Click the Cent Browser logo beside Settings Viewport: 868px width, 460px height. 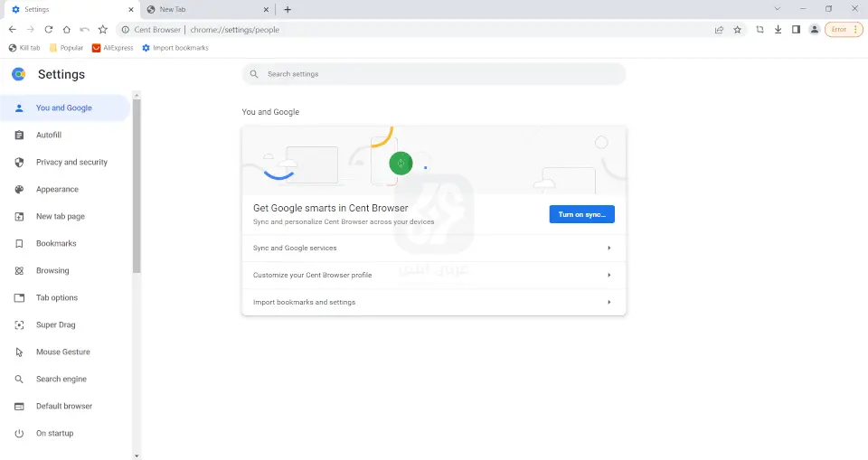point(19,74)
